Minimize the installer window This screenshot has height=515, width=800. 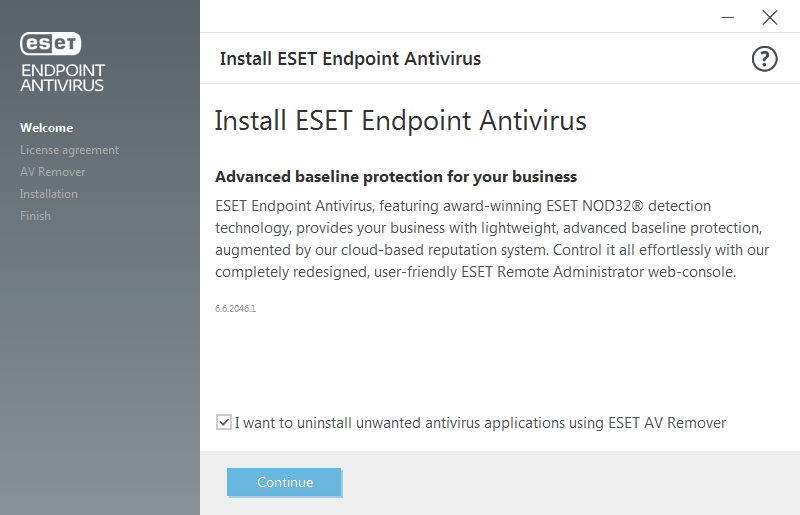point(727,17)
